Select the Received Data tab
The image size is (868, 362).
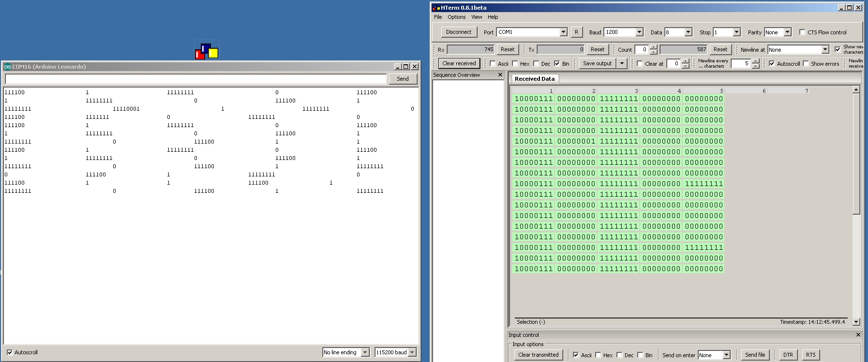(x=535, y=78)
